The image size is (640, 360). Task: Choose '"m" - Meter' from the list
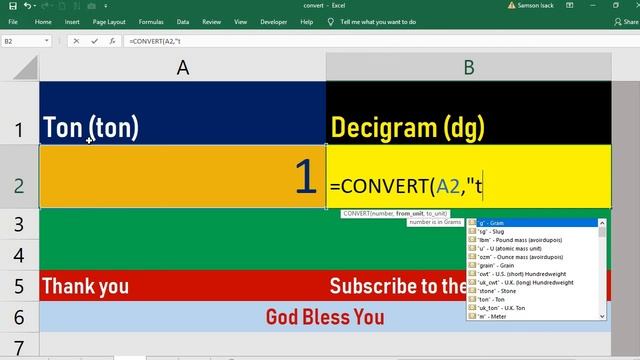533,316
